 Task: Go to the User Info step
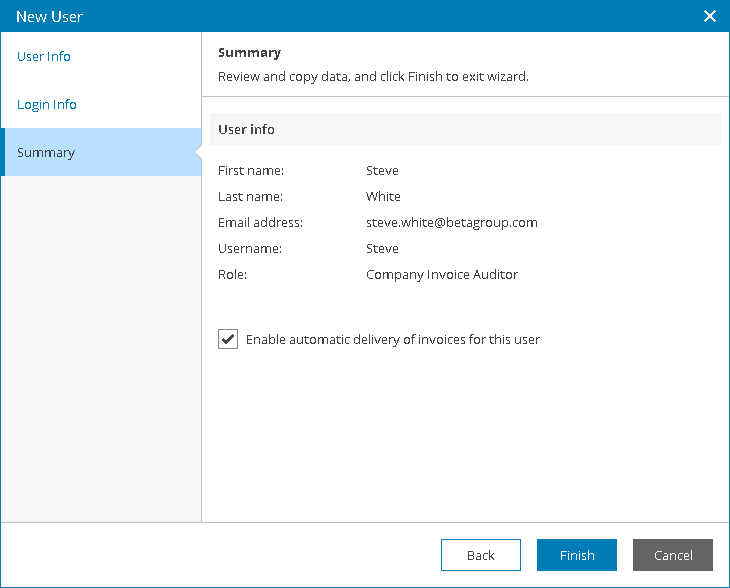(x=44, y=57)
